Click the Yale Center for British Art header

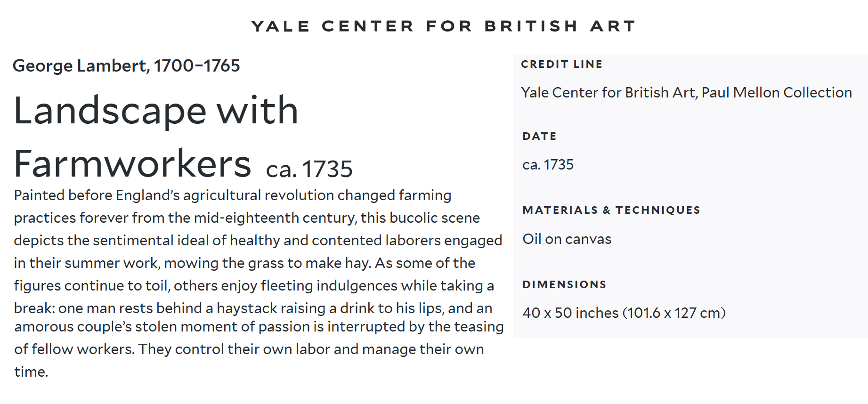(x=443, y=26)
